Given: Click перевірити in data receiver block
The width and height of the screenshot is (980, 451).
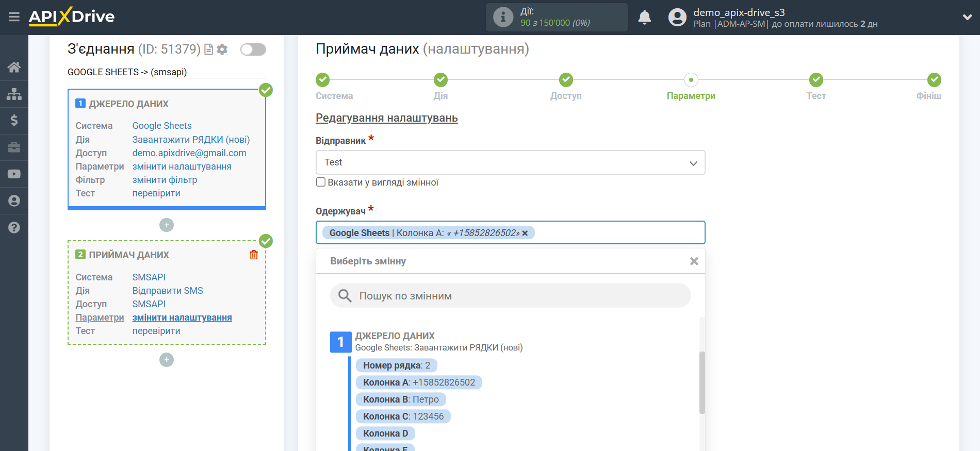Looking at the screenshot, I should click(156, 331).
